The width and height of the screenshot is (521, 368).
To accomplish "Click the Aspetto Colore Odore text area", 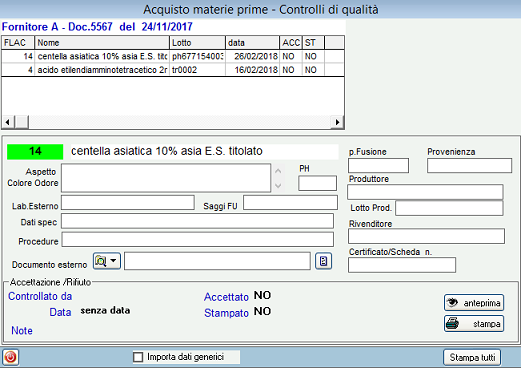I will click(x=166, y=178).
